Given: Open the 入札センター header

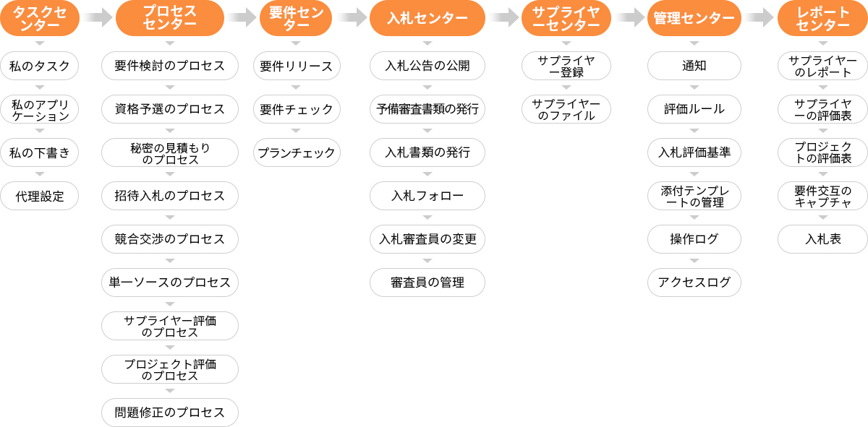Looking at the screenshot, I should click(427, 18).
